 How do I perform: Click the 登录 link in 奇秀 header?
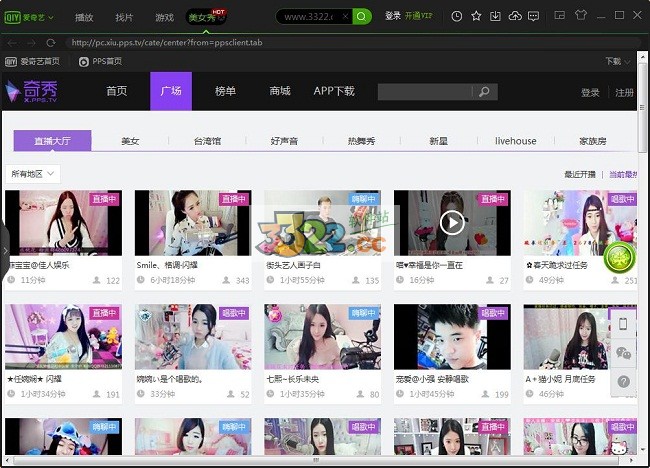click(x=590, y=92)
